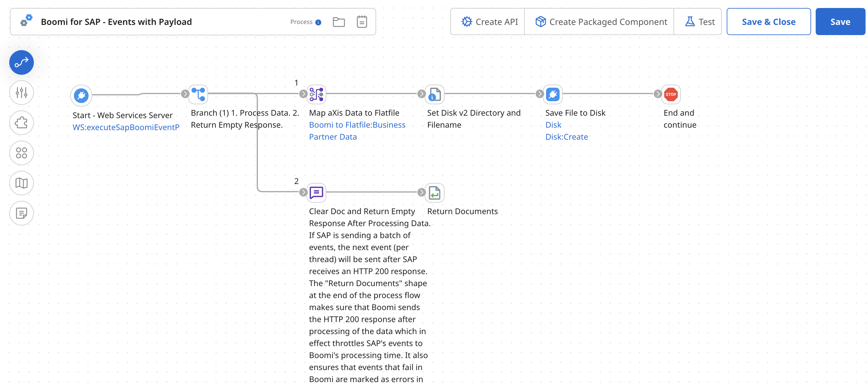Open the shapes palette icon in the sidebar
The width and height of the screenshot is (868, 387).
[21, 153]
